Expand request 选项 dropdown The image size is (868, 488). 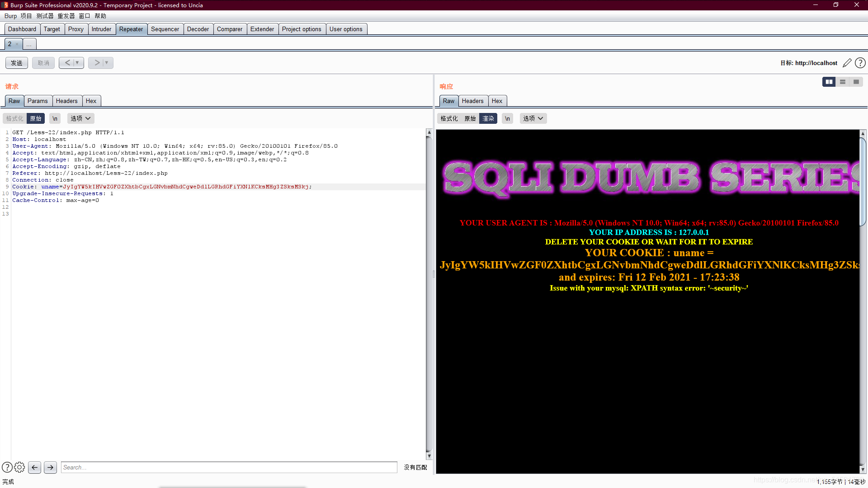point(81,118)
